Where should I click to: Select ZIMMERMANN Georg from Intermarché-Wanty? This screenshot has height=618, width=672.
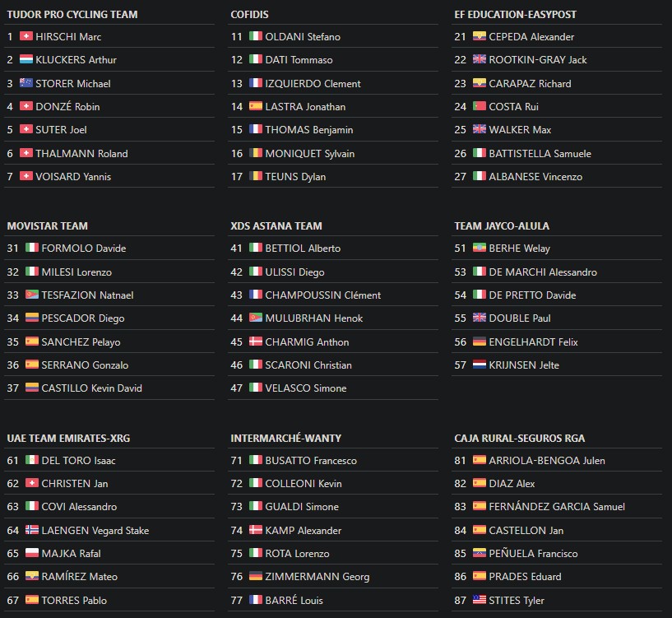317,577
